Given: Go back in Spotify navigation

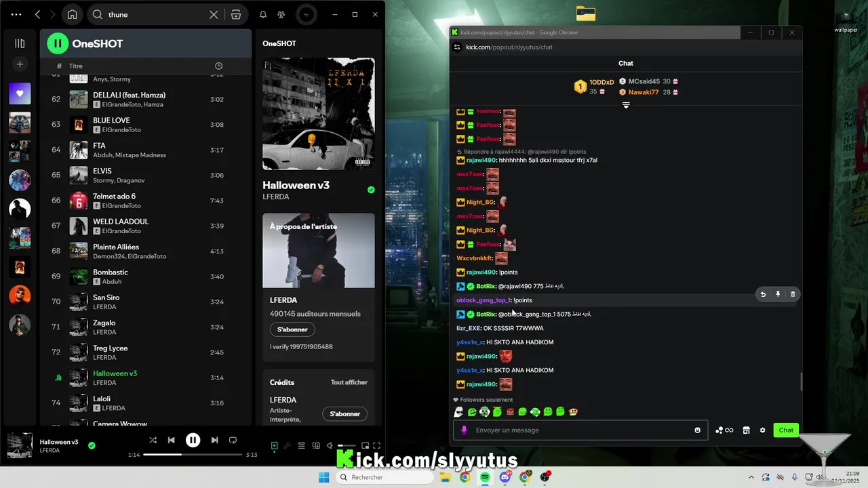Looking at the screenshot, I should [x=37, y=14].
